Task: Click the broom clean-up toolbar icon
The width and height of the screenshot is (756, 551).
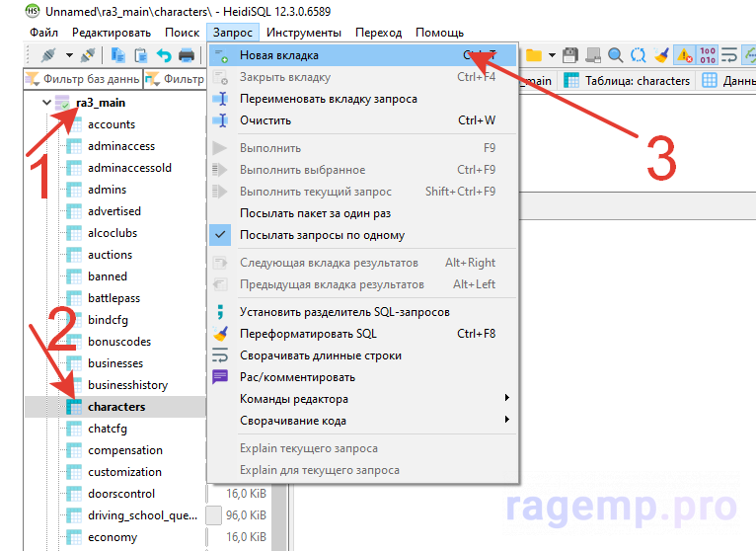Action: coord(661,55)
